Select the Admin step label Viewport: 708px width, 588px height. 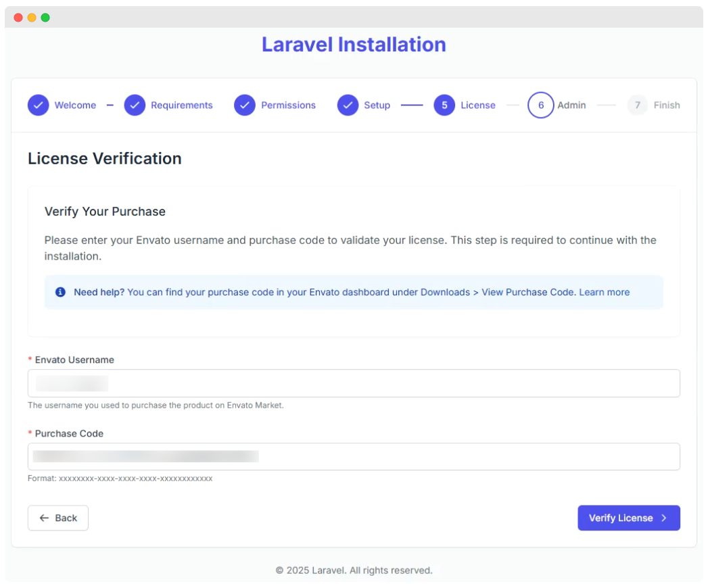(x=571, y=105)
